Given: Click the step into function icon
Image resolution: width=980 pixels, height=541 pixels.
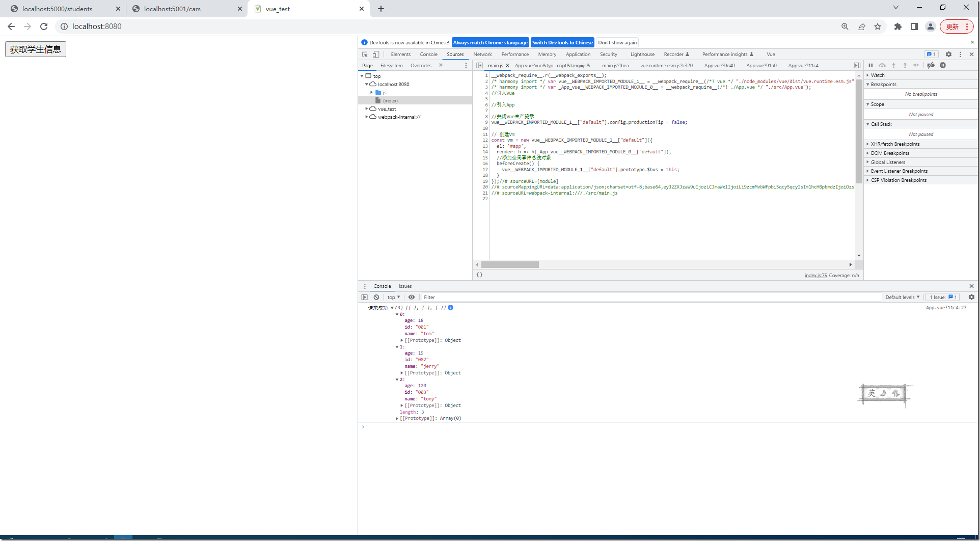Looking at the screenshot, I should click(893, 65).
